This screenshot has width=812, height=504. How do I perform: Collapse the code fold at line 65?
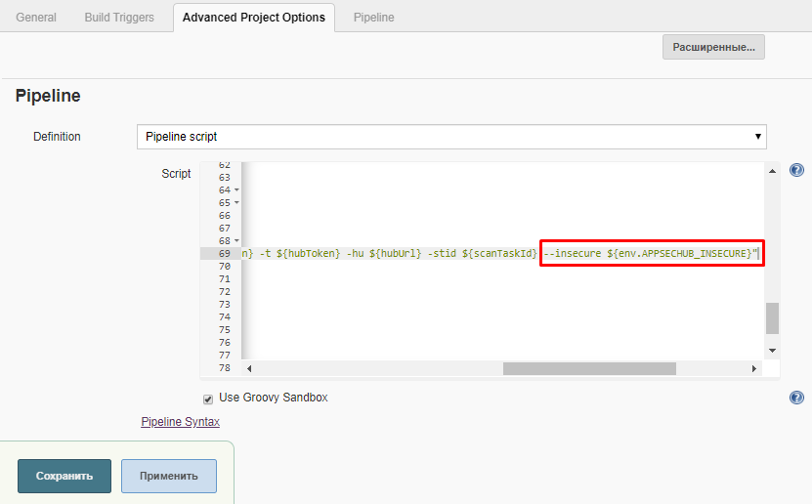(x=236, y=202)
